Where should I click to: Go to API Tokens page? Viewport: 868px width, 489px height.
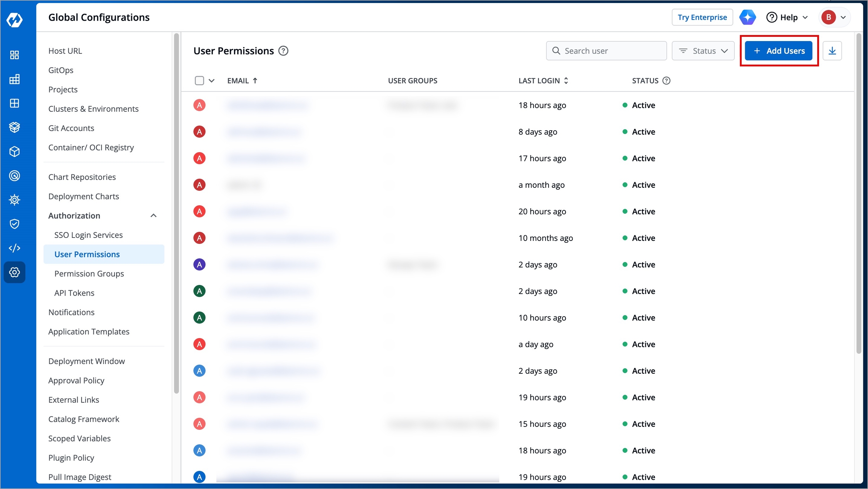tap(74, 293)
